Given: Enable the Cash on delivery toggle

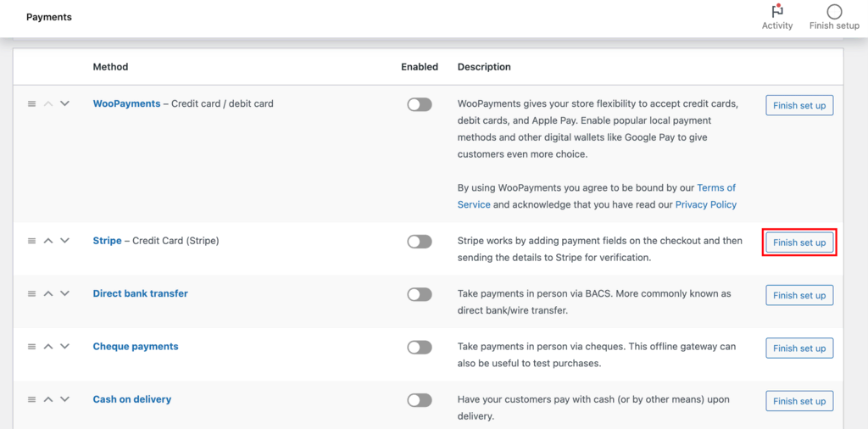Looking at the screenshot, I should click(x=420, y=400).
